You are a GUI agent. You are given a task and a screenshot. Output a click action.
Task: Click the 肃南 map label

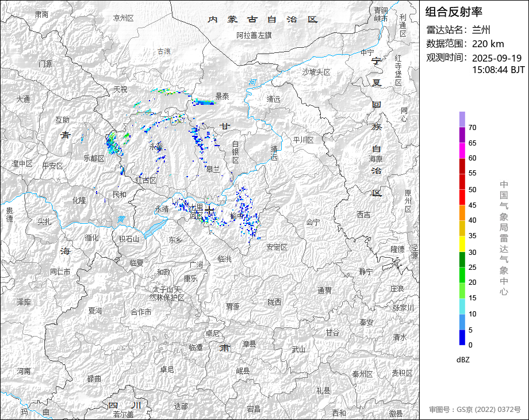click(x=42, y=14)
